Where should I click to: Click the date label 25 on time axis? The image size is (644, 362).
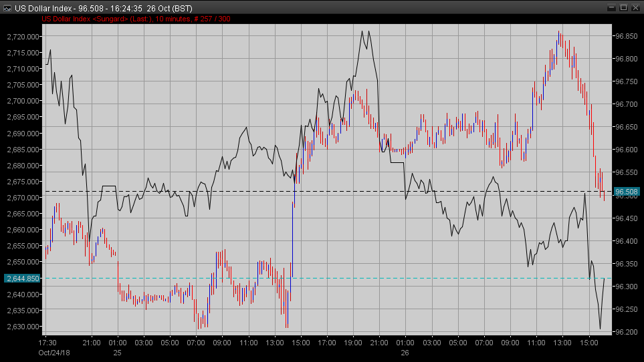pos(117,352)
